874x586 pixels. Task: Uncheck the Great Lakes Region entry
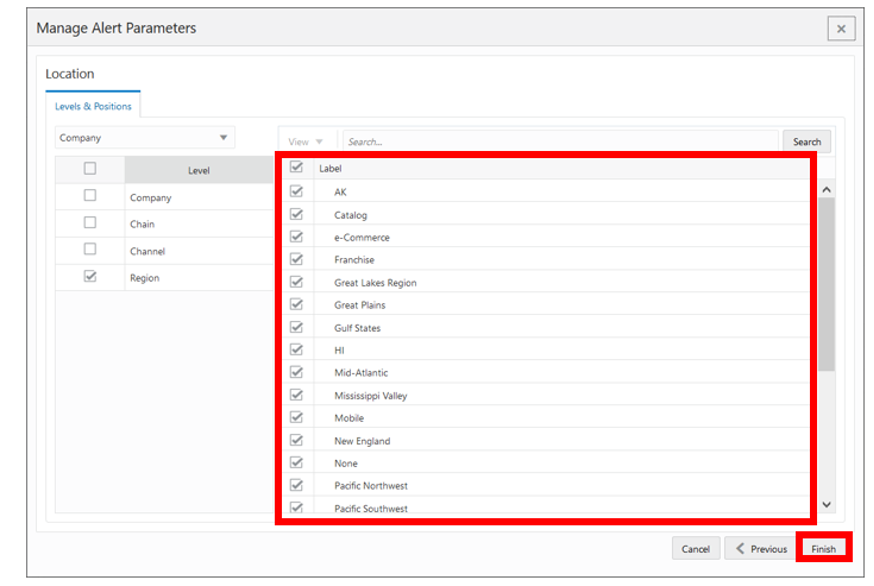pyautogui.click(x=295, y=282)
